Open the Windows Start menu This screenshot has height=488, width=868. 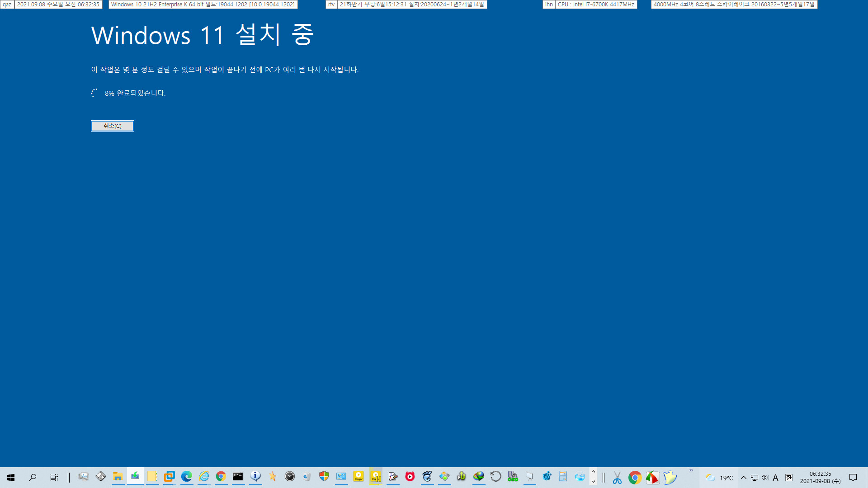11,477
